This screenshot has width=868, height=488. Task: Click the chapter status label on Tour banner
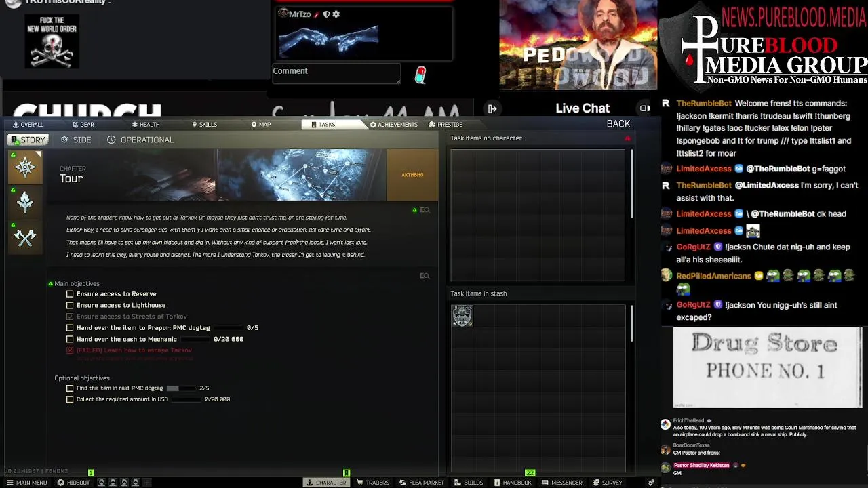click(412, 175)
